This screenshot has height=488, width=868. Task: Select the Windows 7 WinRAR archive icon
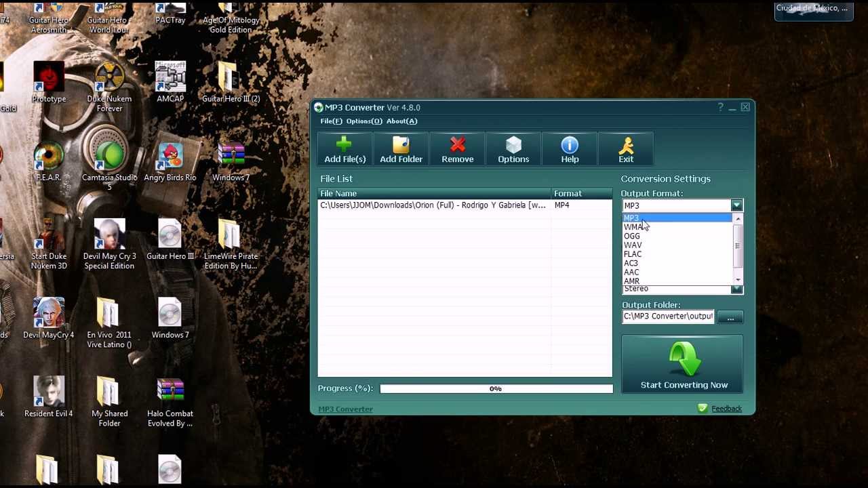(x=231, y=161)
